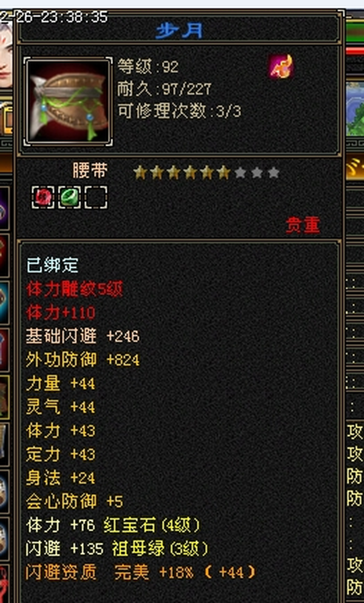Screen dimensions: 364x603
Task: Click the red 贵重 label
Action: tap(303, 226)
